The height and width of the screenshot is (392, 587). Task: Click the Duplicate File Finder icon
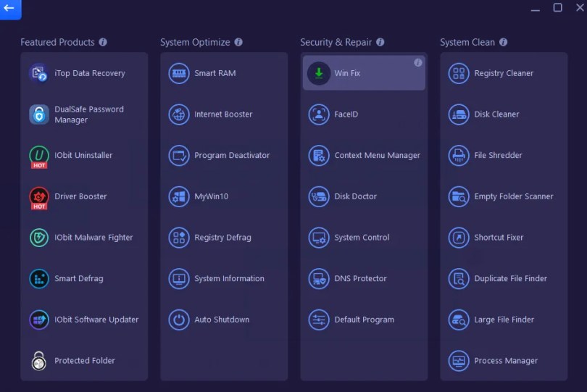click(x=459, y=278)
